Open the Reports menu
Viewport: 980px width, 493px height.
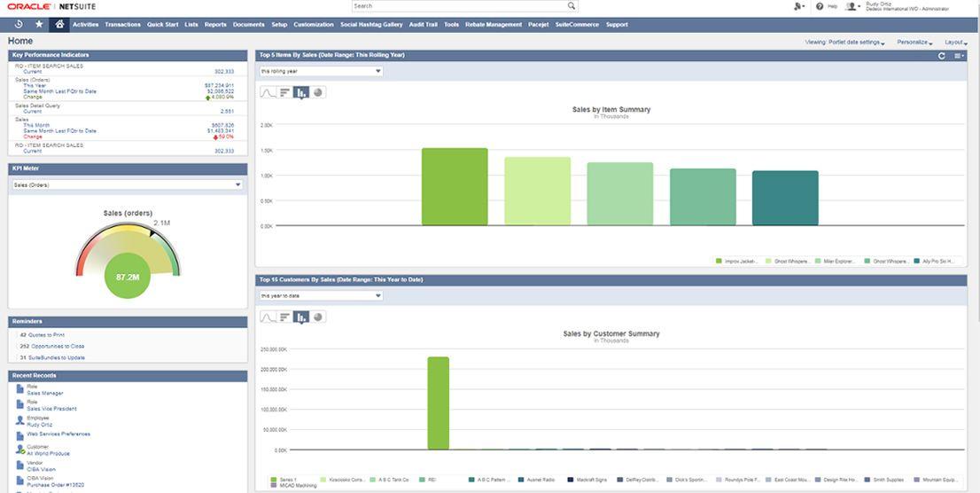[215, 25]
